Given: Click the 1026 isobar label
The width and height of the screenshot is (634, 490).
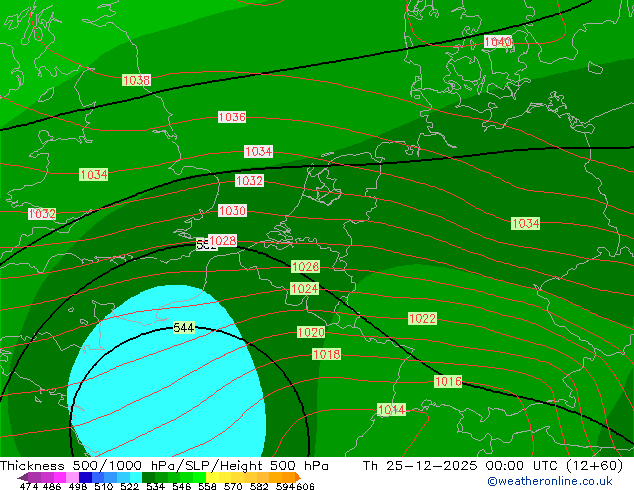Looking at the screenshot, I should 305,267.
